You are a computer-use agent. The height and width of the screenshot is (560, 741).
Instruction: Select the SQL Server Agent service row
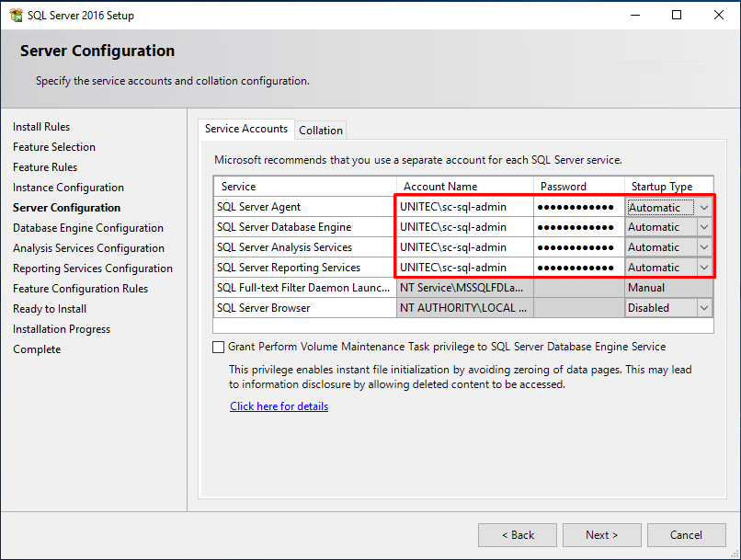pos(305,207)
